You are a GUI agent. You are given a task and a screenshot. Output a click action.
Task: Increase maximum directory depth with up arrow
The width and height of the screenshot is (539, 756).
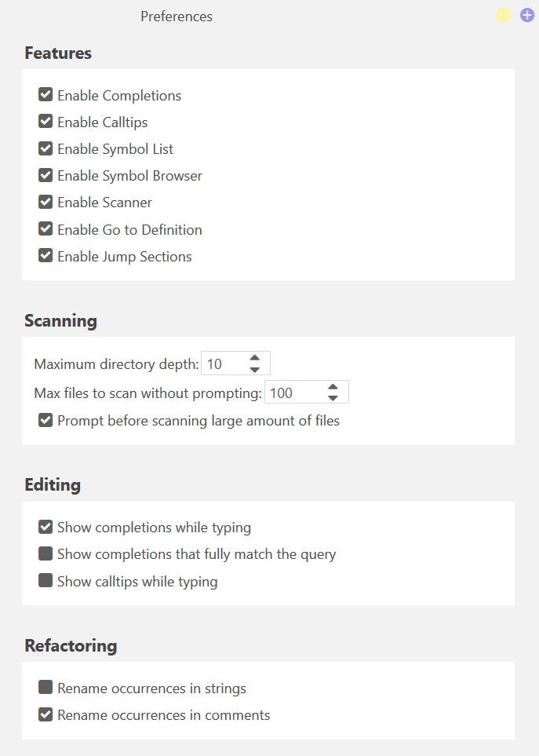(x=255, y=358)
